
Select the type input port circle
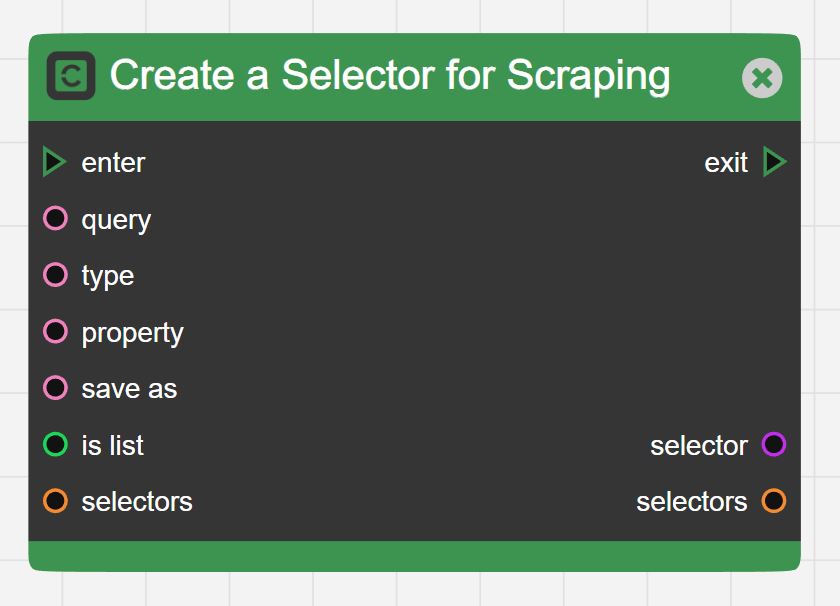click(x=55, y=275)
